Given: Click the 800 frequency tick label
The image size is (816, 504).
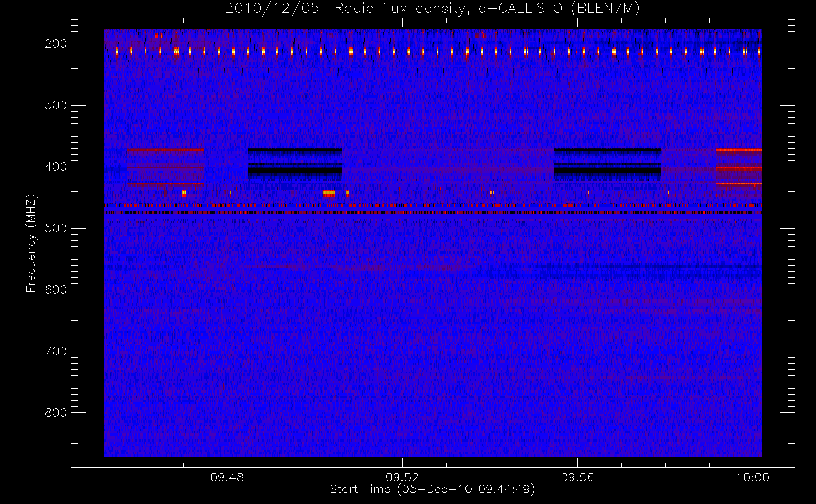Looking at the screenshot, I should 56,413.
